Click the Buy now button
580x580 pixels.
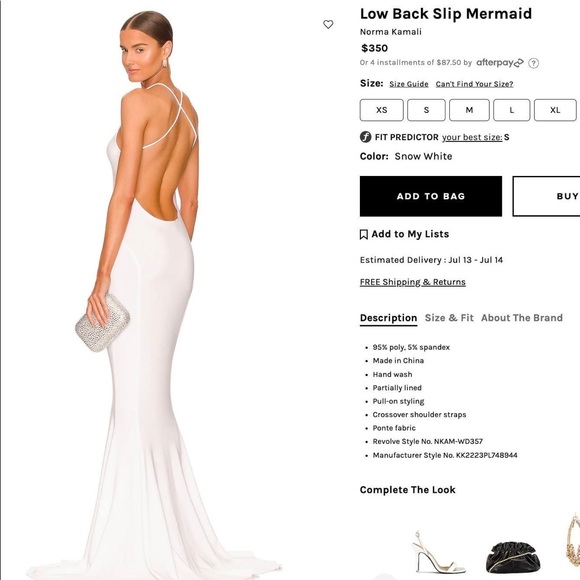(546, 196)
